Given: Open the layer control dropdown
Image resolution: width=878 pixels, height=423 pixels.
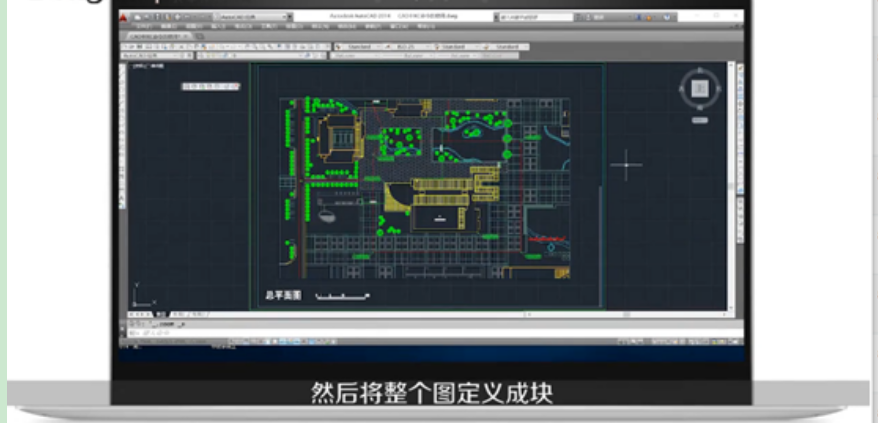Looking at the screenshot, I should point(256,55).
